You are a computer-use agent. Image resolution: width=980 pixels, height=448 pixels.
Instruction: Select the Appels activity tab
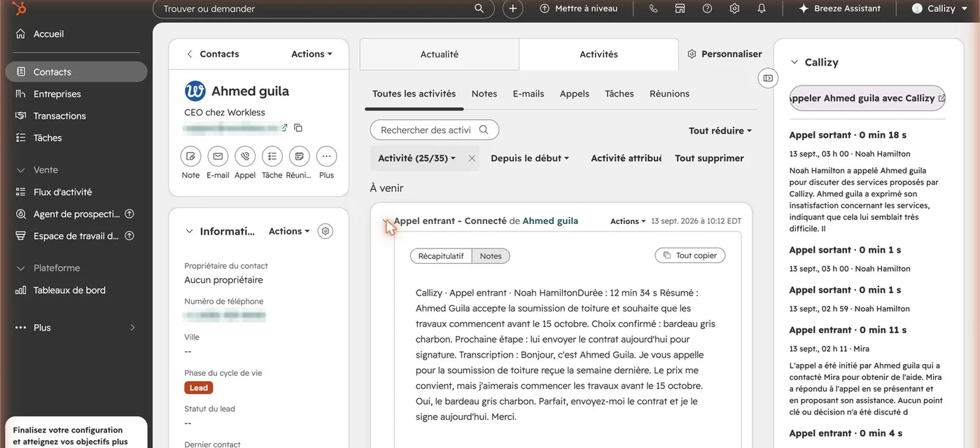(x=575, y=94)
